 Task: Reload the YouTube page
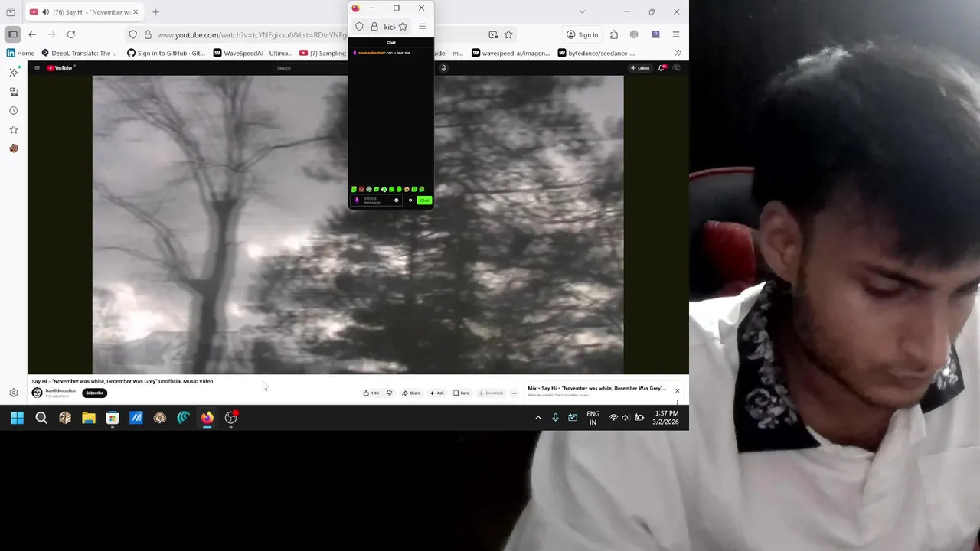70,34
